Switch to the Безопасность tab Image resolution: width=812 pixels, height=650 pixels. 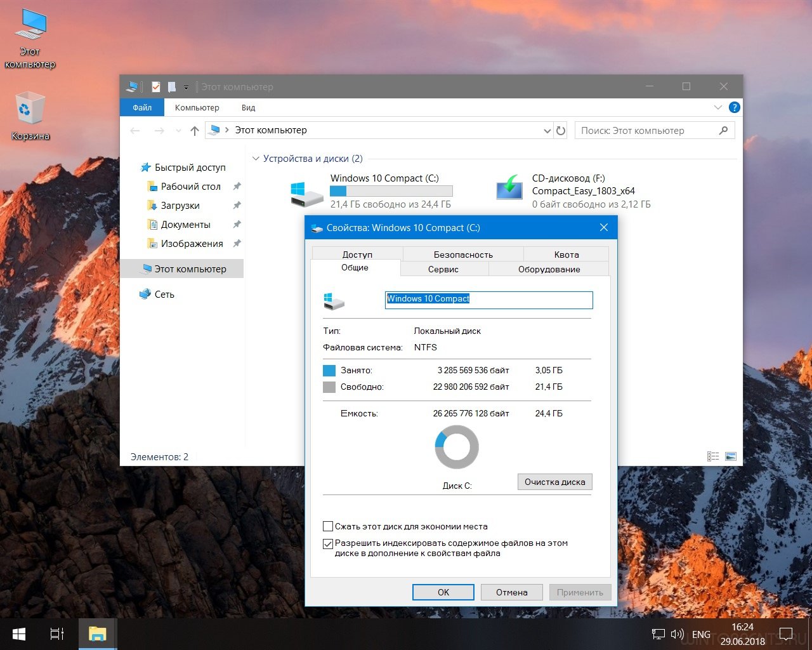click(462, 254)
